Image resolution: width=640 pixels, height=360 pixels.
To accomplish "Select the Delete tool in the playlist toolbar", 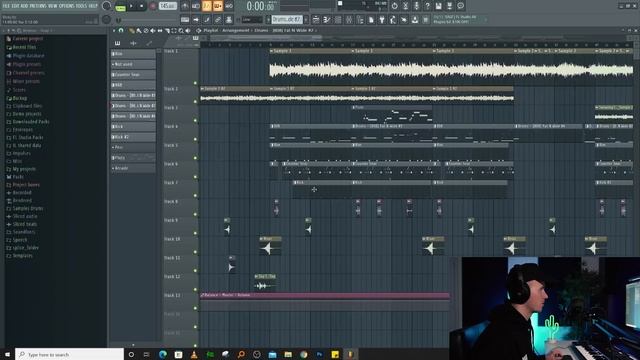I will click(x=146, y=31).
